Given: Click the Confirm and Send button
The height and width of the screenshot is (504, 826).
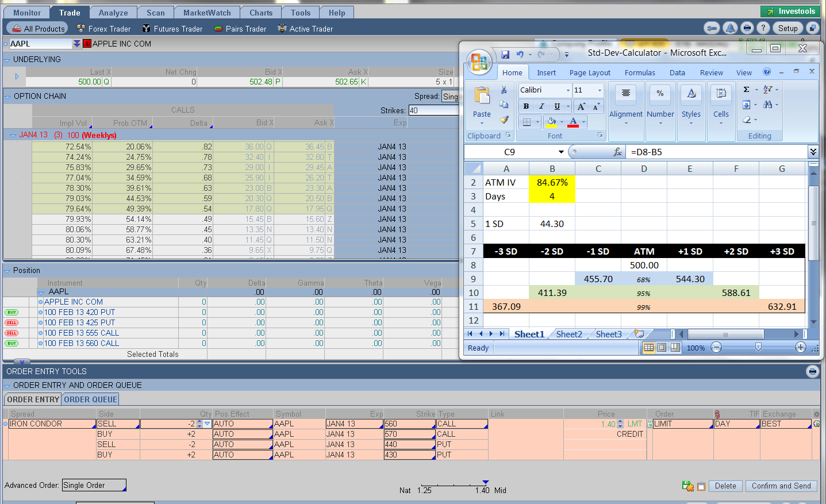Looking at the screenshot, I should pos(781,486).
